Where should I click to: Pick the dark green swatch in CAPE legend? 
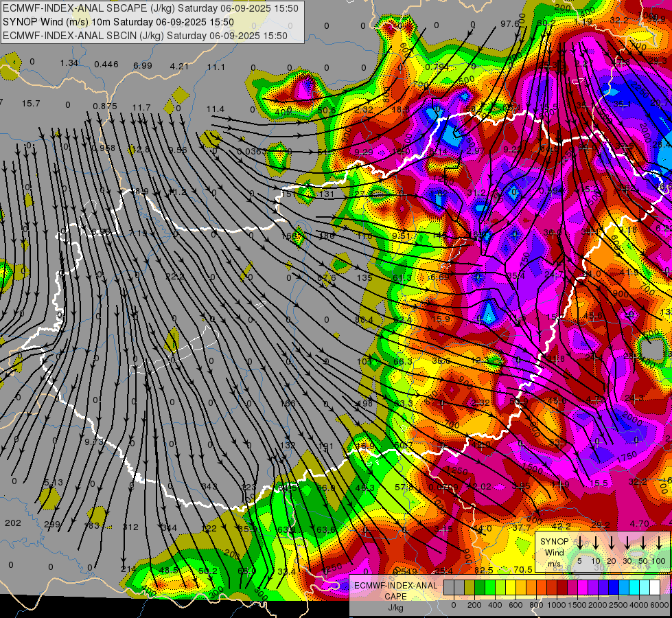(x=480, y=588)
